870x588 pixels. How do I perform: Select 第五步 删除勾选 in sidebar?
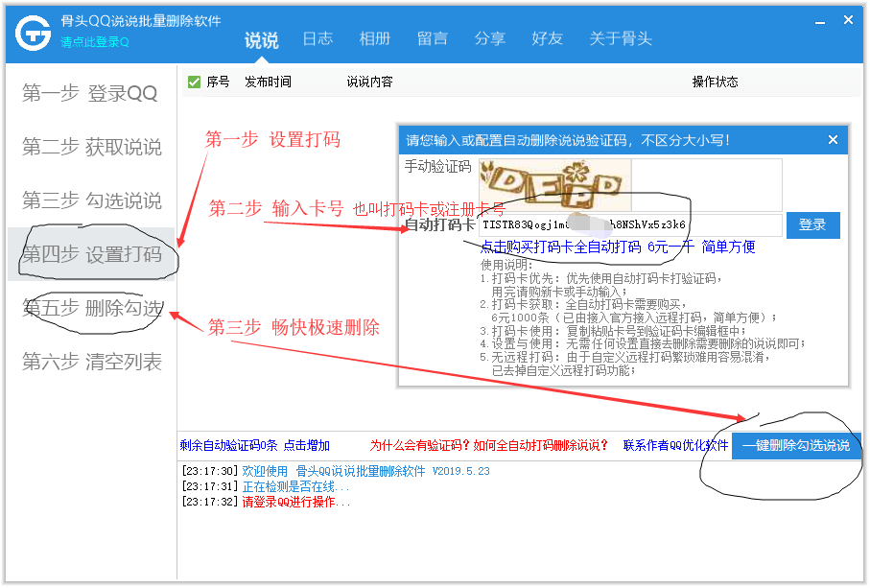click(90, 308)
